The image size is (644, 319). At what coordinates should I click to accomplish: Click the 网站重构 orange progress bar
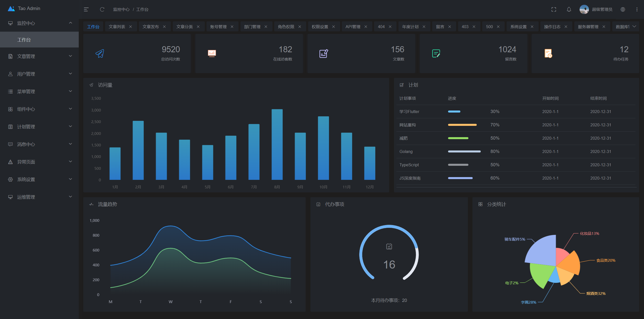462,125
